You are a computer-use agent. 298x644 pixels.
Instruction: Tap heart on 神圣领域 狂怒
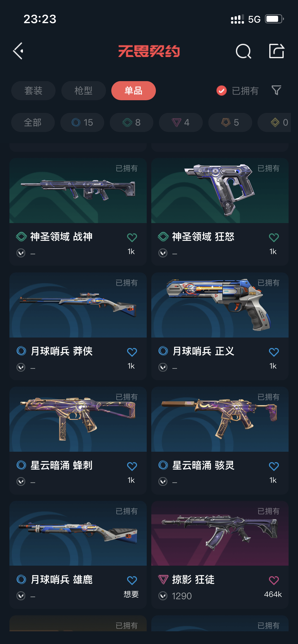coord(274,237)
